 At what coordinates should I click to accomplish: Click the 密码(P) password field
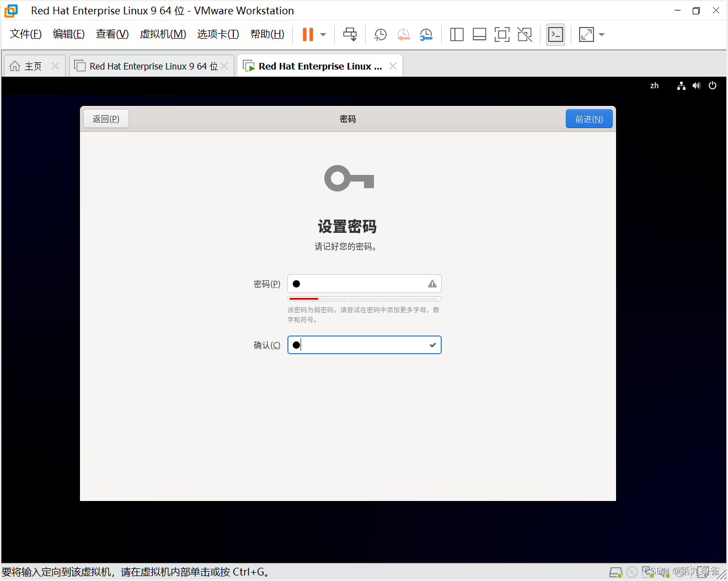[x=364, y=284]
